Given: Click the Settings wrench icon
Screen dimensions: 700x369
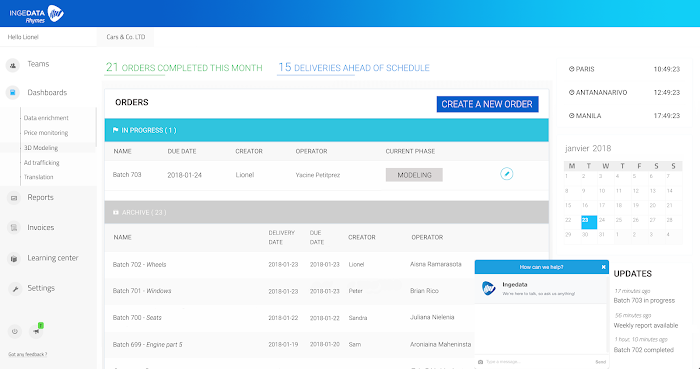Looking at the screenshot, I should [x=15, y=289].
